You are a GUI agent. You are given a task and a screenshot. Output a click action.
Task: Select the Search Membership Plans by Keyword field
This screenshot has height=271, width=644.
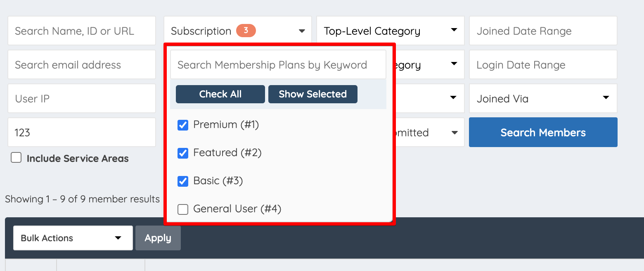(278, 64)
